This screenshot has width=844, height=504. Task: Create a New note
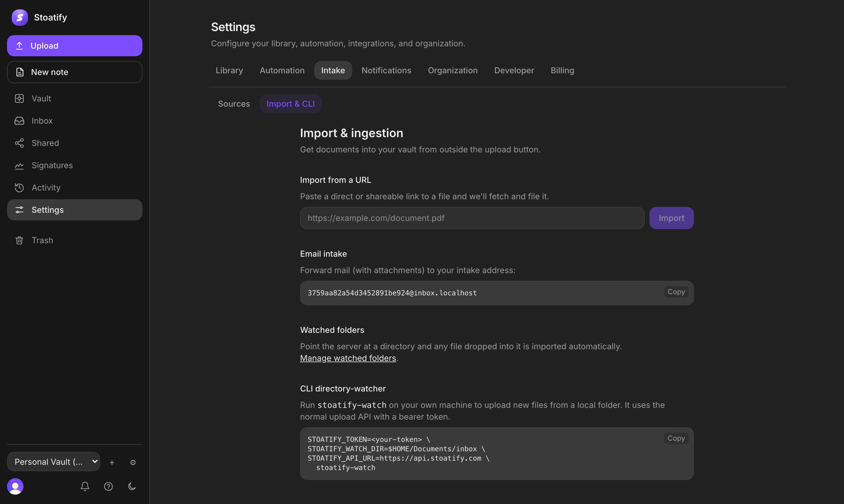tap(75, 72)
